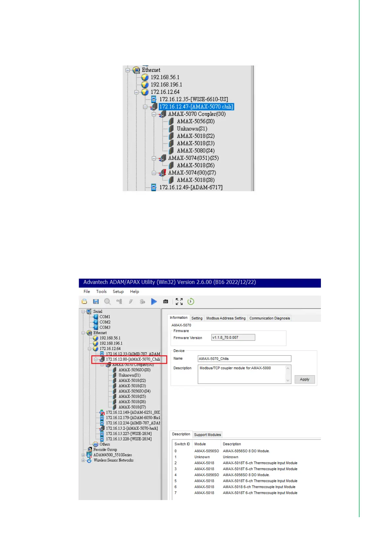Screen dimensions: 392x554
Task: Click the magnifier search device icon
Action: pos(107,302)
